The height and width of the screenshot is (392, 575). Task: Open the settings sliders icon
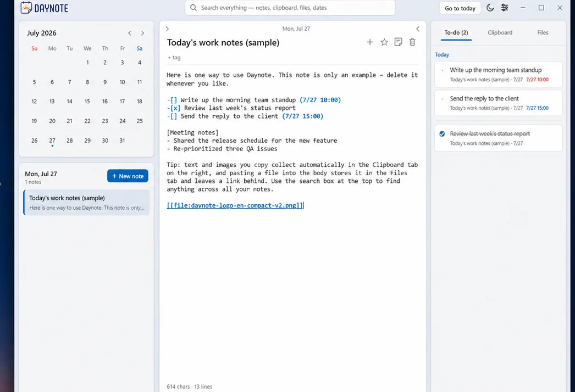pos(505,8)
